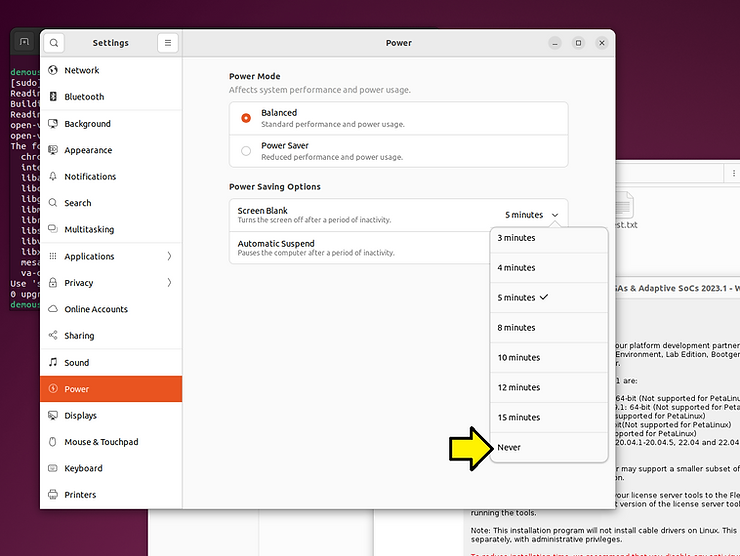This screenshot has width=740, height=556.
Task: Go to Notifications settings
Action: click(x=90, y=177)
